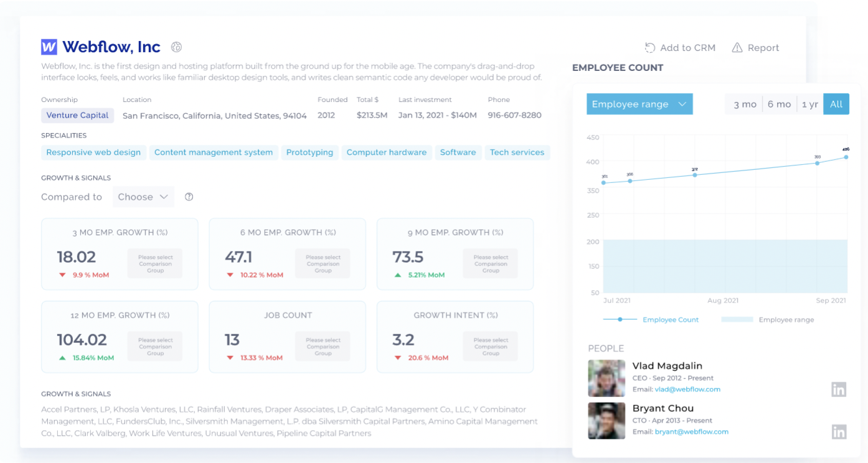The height and width of the screenshot is (463, 868).
Task: Click the red down arrow by 9.9 % MoM
Action: click(x=62, y=275)
